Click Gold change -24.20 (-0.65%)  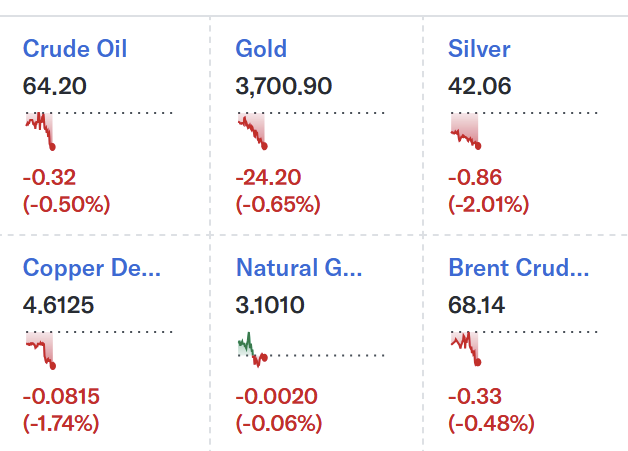tap(278, 191)
